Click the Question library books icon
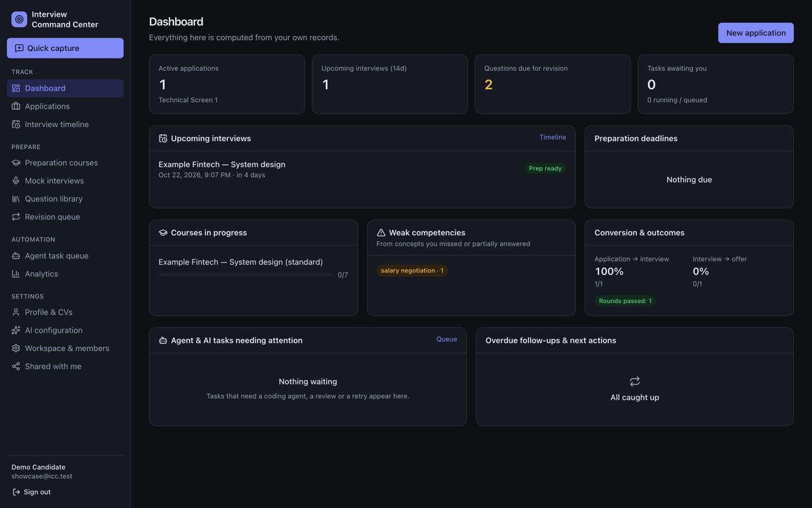The width and height of the screenshot is (812, 508). pyautogui.click(x=16, y=199)
